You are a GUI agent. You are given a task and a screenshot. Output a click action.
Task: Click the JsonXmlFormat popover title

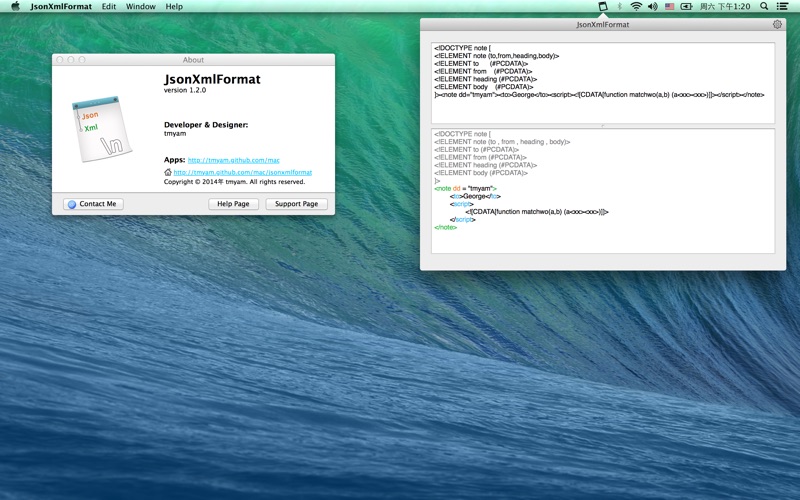tap(603, 24)
